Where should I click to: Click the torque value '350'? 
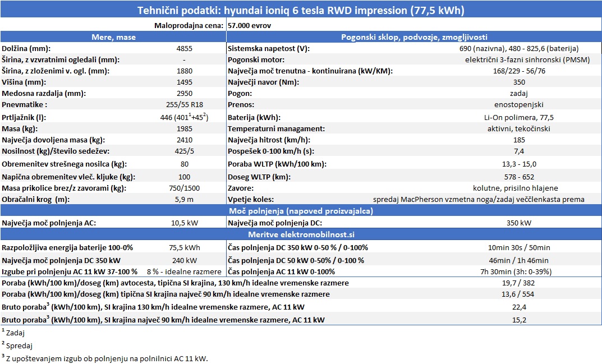coord(519,82)
